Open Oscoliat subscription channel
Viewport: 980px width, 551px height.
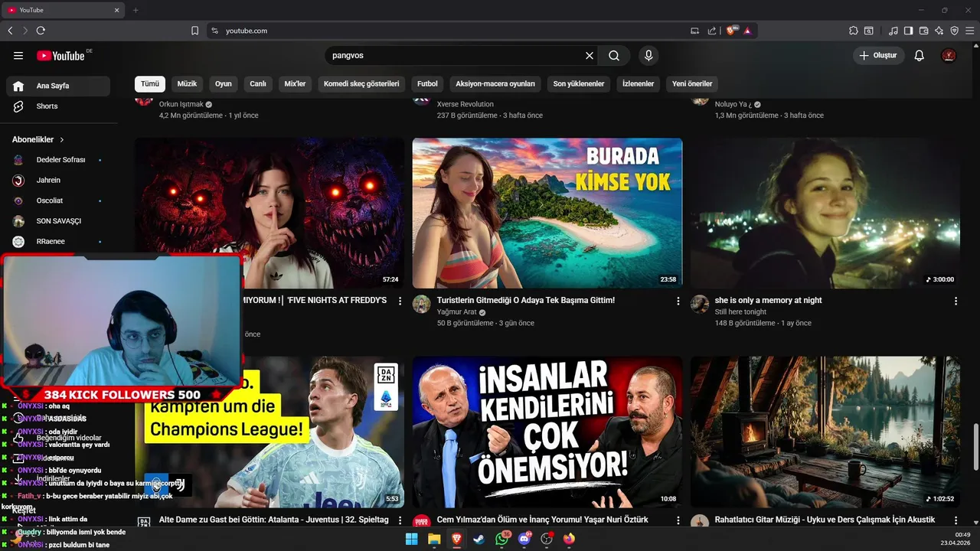58,201
